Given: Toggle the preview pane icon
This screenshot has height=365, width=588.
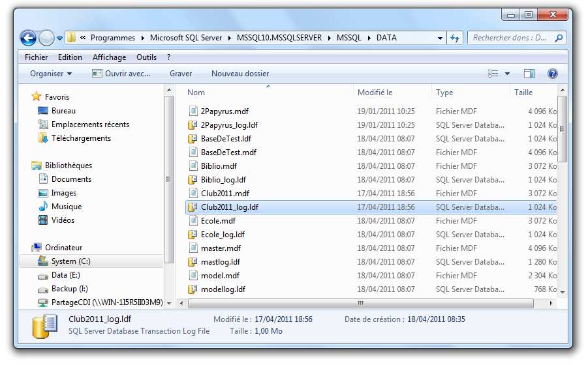Looking at the screenshot, I should click(x=529, y=74).
